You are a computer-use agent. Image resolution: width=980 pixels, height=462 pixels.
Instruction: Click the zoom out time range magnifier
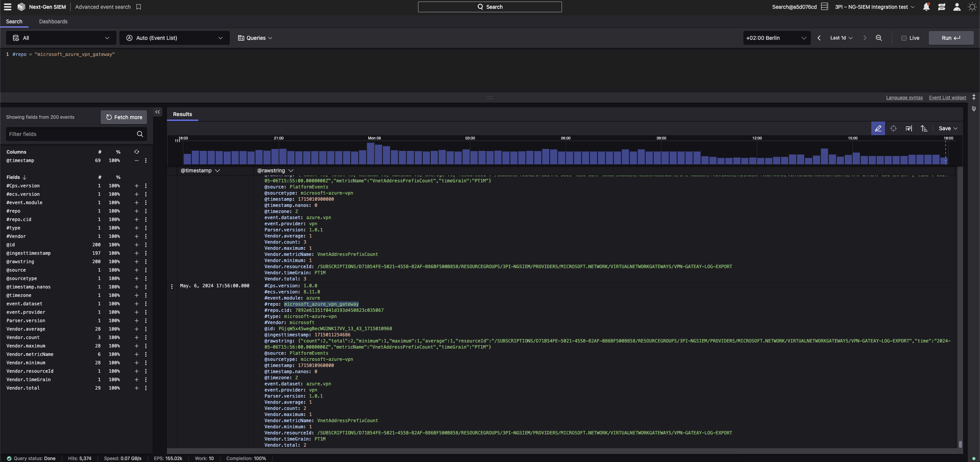coord(879,38)
